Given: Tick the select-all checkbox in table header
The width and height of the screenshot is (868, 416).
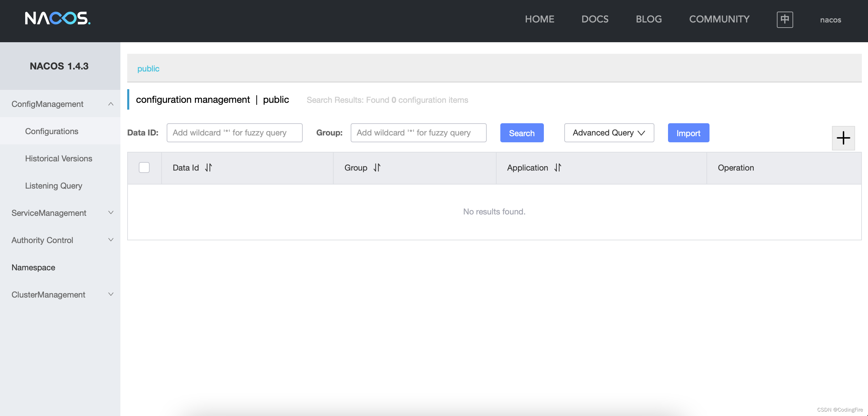Looking at the screenshot, I should [144, 167].
